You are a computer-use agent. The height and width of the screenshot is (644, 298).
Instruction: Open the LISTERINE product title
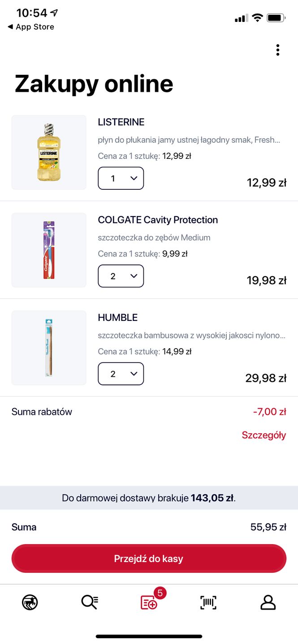pos(121,122)
